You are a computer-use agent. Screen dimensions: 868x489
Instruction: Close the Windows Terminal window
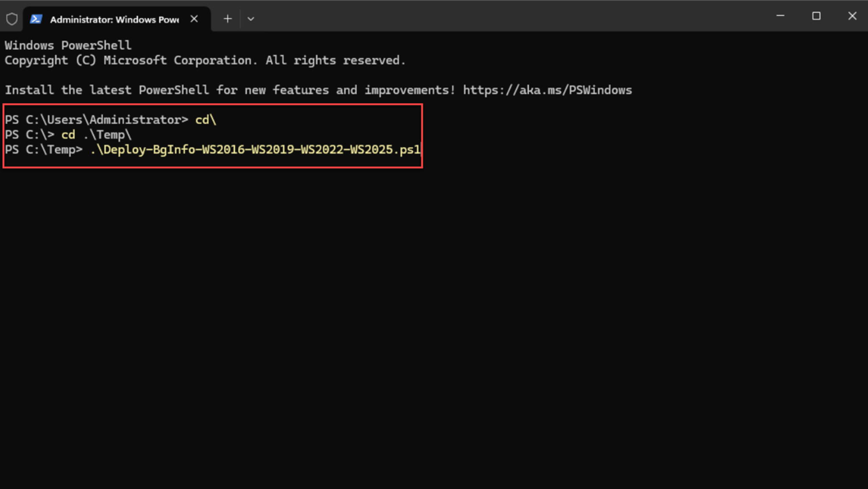pyautogui.click(x=852, y=16)
